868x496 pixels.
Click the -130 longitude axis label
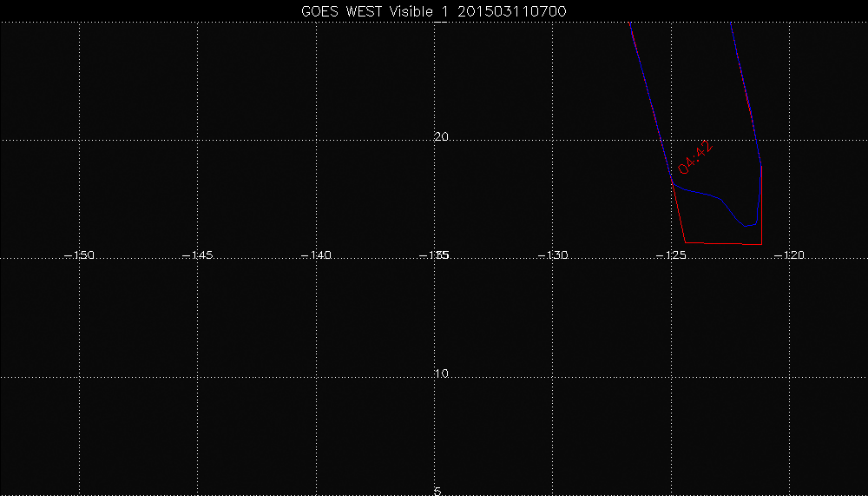553,255
